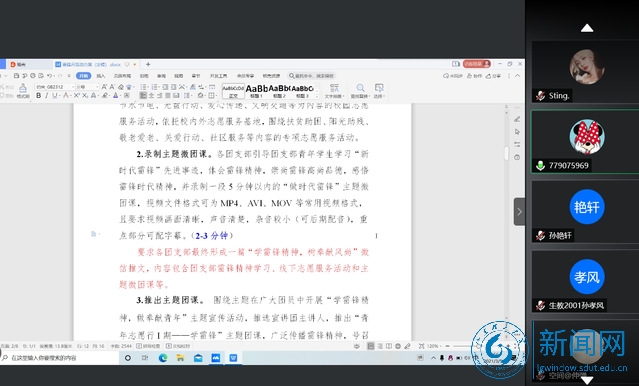Viewport: 639px width, 386px height.
Task: Add new document tab with plus
Action: (148, 64)
